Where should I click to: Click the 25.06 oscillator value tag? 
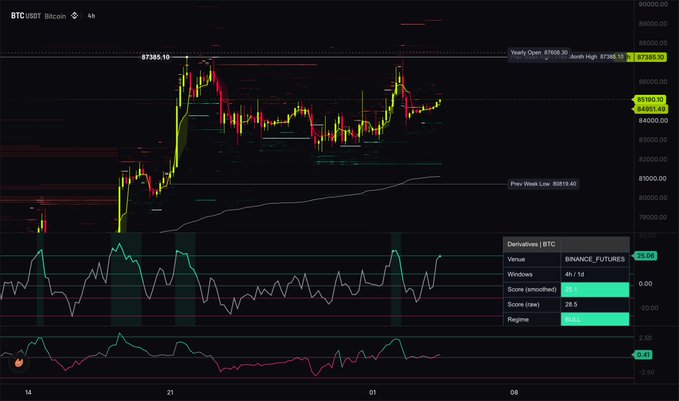(x=645, y=256)
